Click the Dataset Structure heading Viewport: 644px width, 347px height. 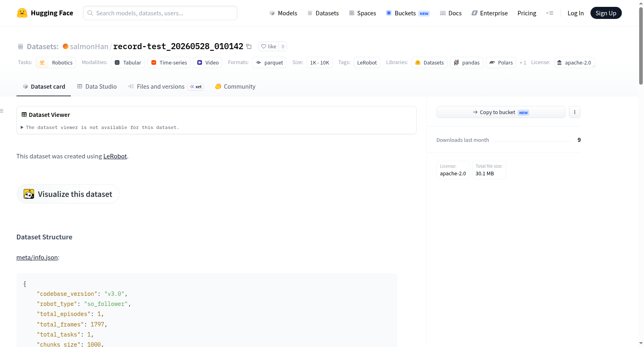[44, 237]
